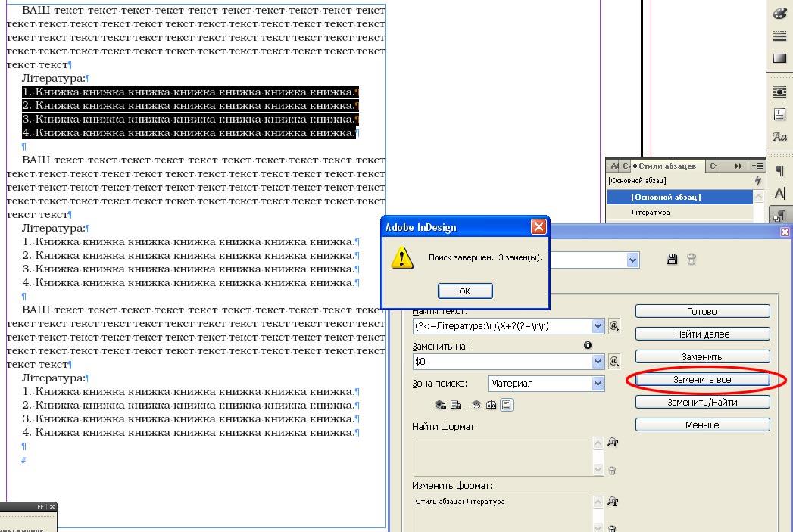This screenshot has height=532, width=793.
Task: Select the highlighted [Основной абзац] style row
Action: [679, 197]
